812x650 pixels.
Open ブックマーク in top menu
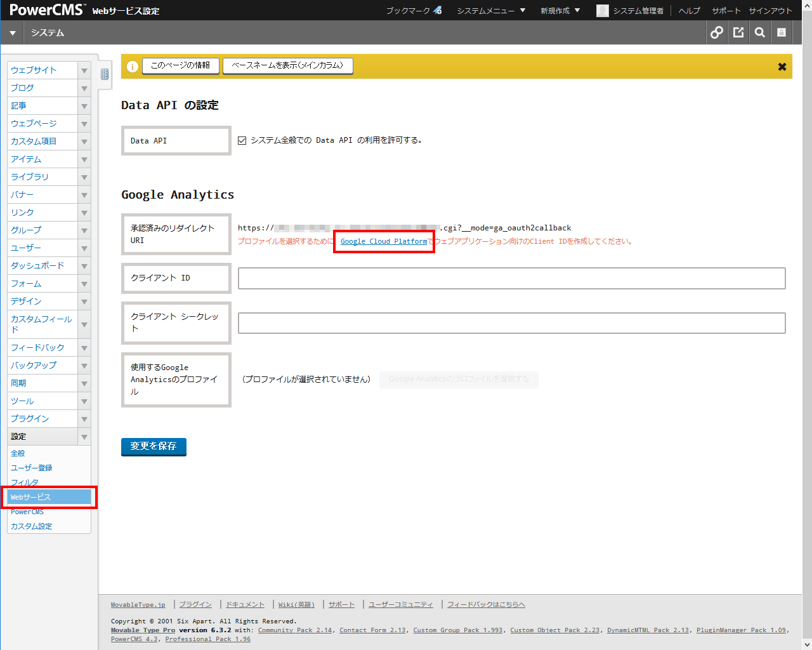click(408, 11)
